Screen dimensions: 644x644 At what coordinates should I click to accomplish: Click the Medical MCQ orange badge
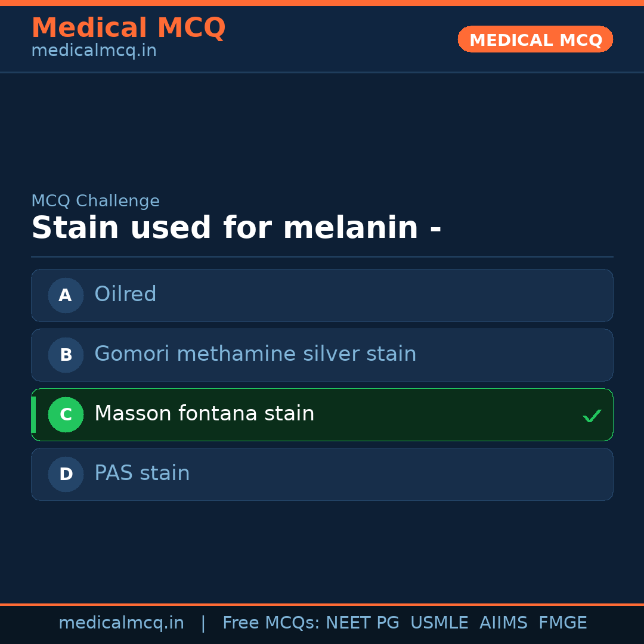[535, 39]
